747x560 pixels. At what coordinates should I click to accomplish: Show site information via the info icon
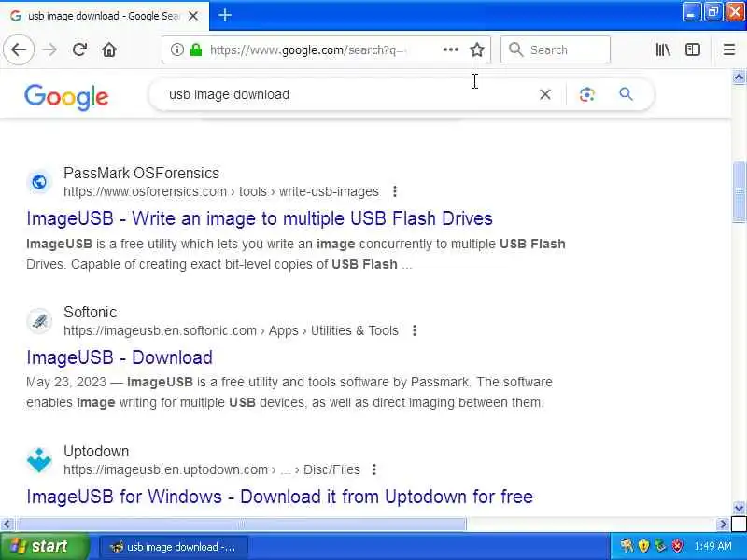(x=176, y=49)
